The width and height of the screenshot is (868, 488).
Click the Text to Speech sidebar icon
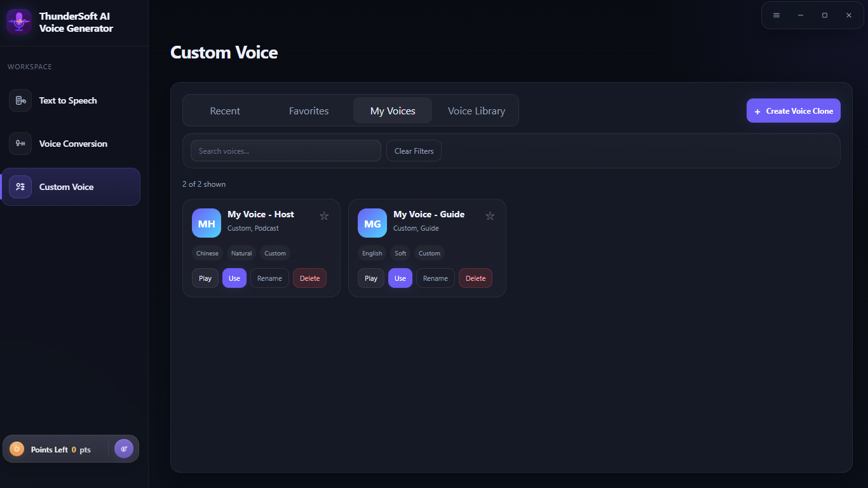[20, 100]
